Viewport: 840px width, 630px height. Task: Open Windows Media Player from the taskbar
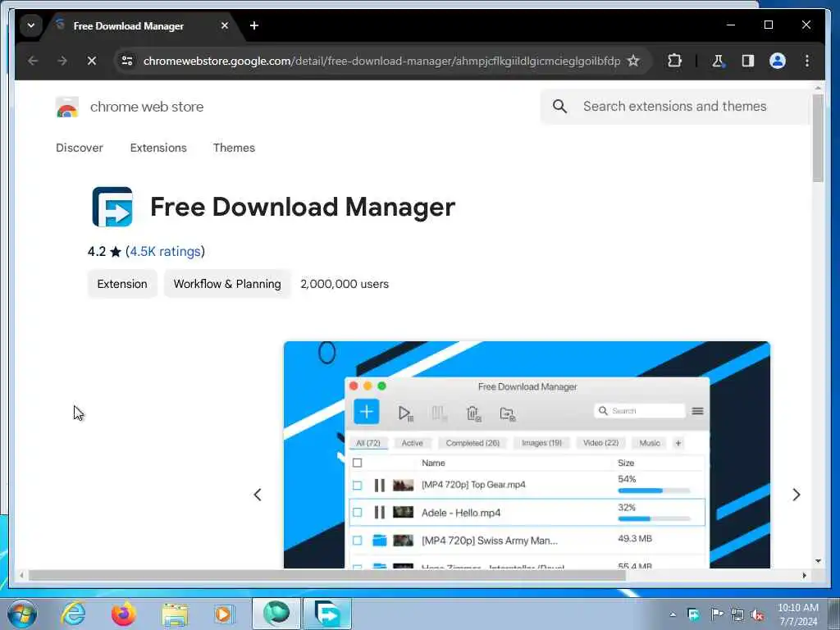(x=224, y=614)
